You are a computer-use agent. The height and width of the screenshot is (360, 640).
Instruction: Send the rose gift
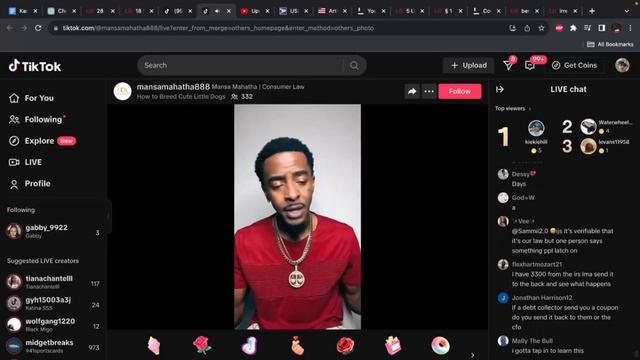point(202,345)
